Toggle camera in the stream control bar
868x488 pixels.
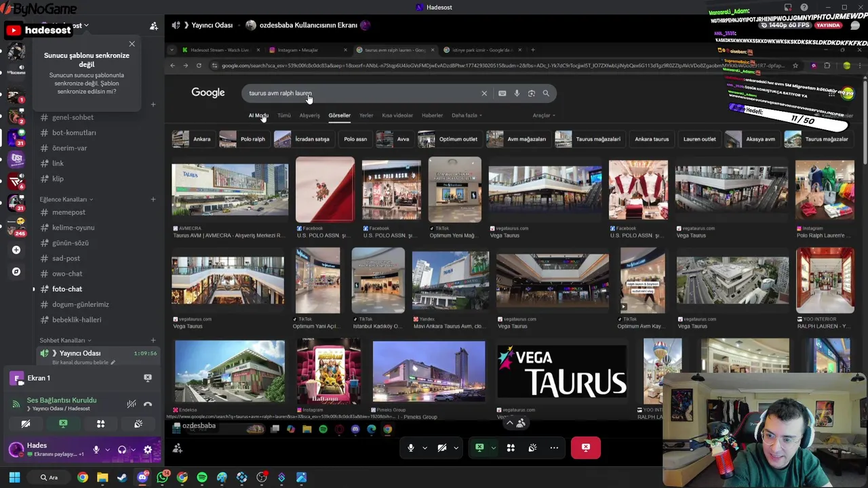tap(442, 447)
